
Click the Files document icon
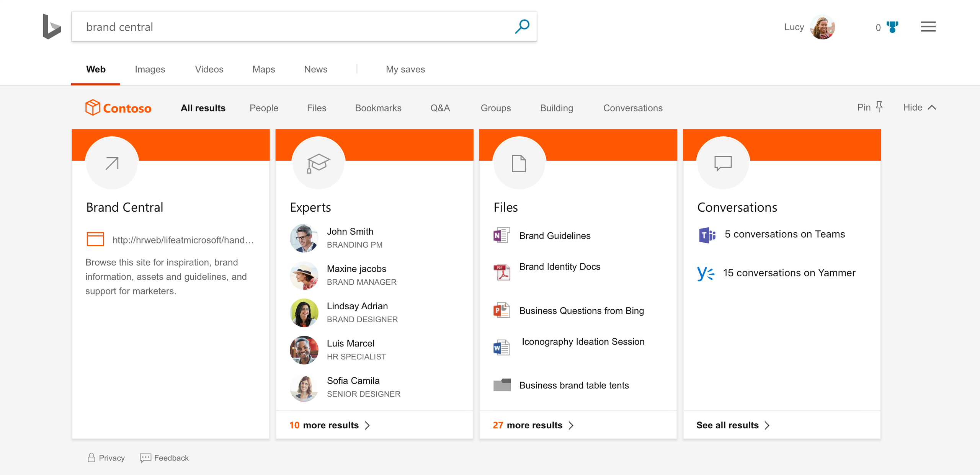[x=519, y=163]
